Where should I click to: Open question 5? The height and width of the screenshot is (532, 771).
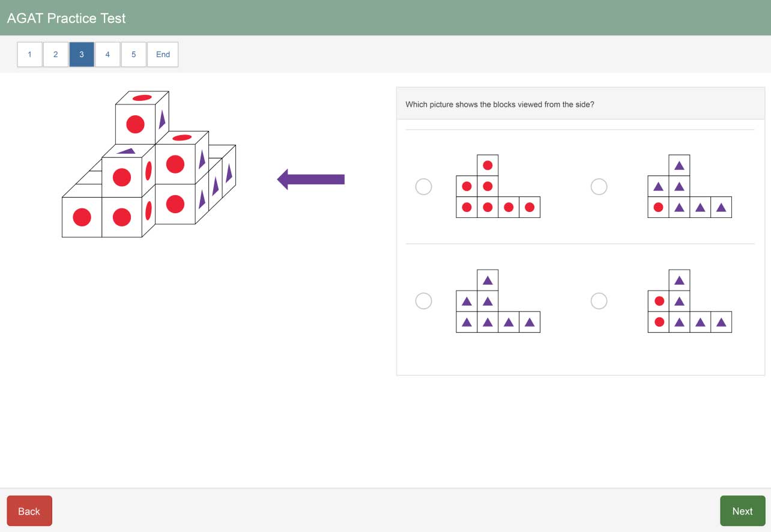[x=133, y=54]
